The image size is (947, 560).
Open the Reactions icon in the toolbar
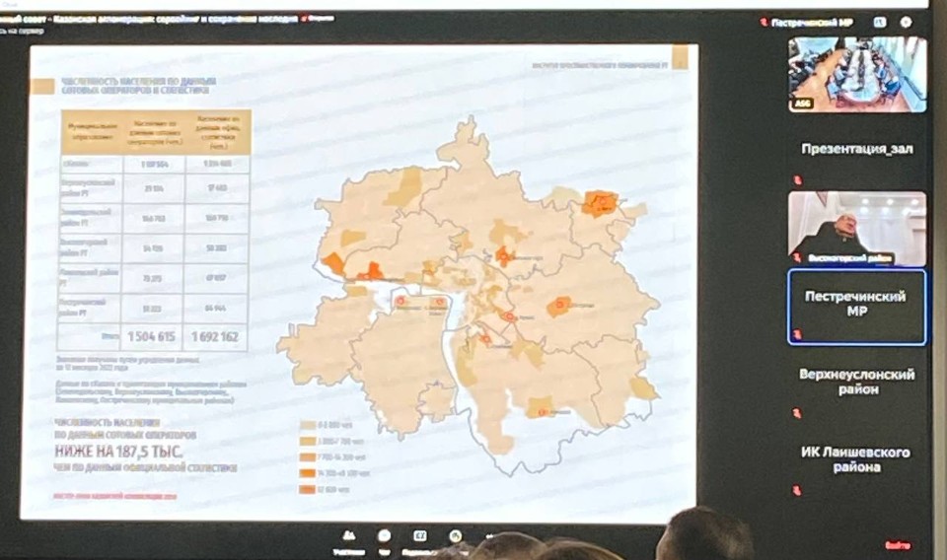pos(456,537)
